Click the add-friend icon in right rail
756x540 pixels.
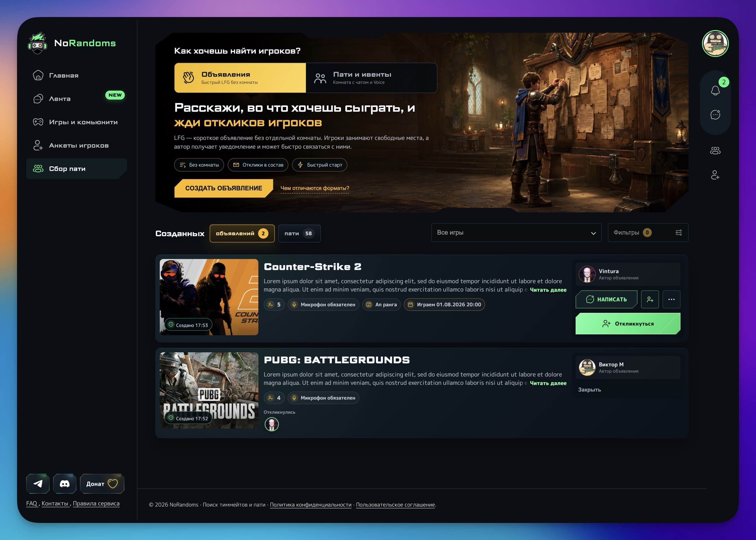point(715,175)
